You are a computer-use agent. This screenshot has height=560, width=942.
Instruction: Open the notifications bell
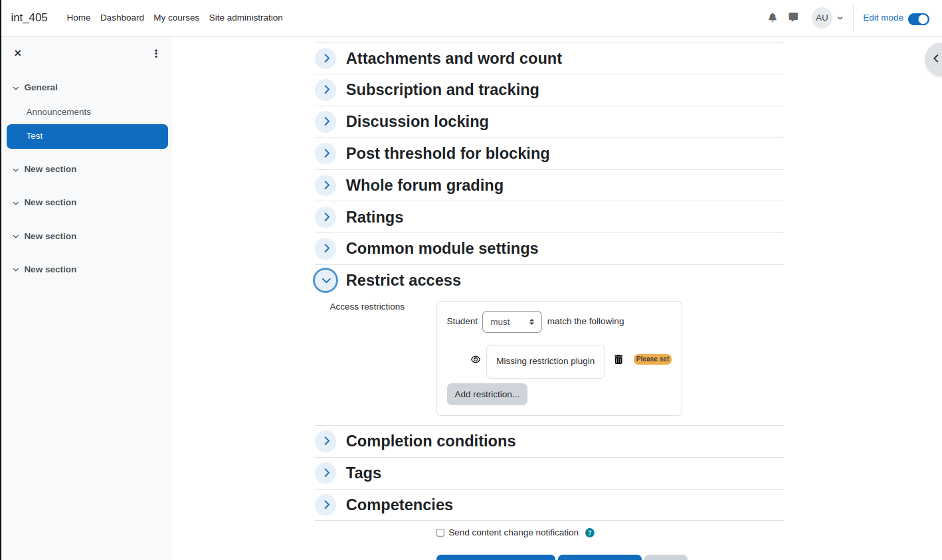[x=772, y=18]
